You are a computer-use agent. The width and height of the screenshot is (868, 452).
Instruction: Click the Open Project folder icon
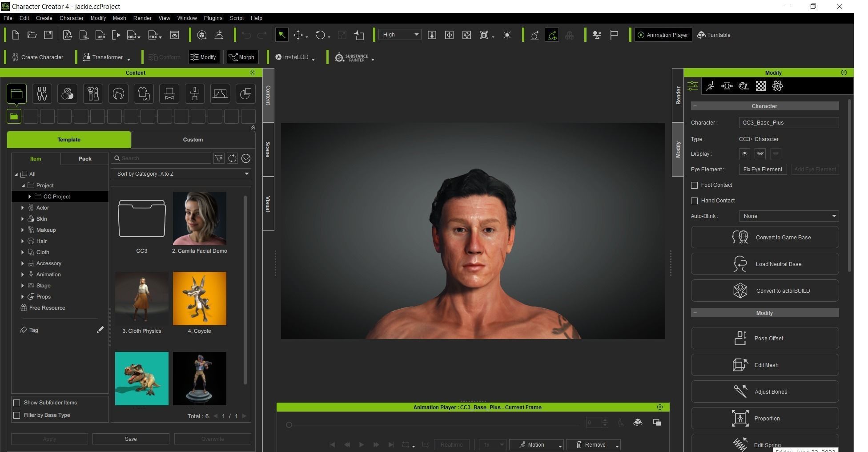pos(32,35)
